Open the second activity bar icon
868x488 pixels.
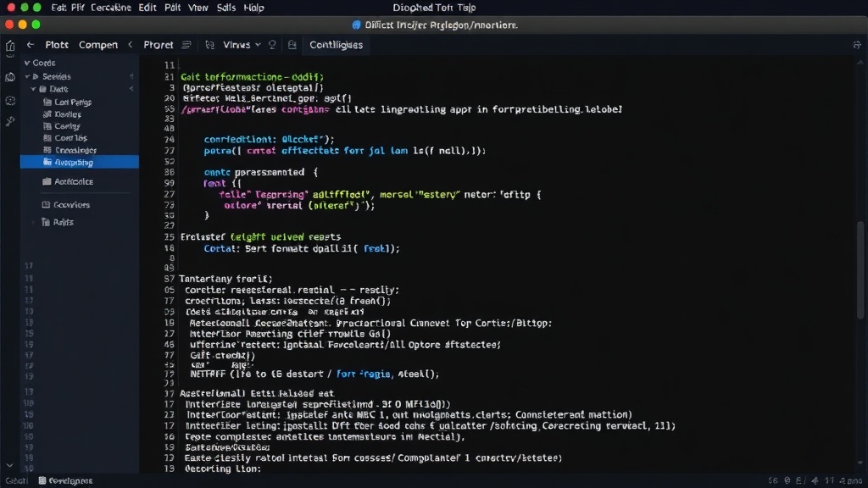pos(10,77)
